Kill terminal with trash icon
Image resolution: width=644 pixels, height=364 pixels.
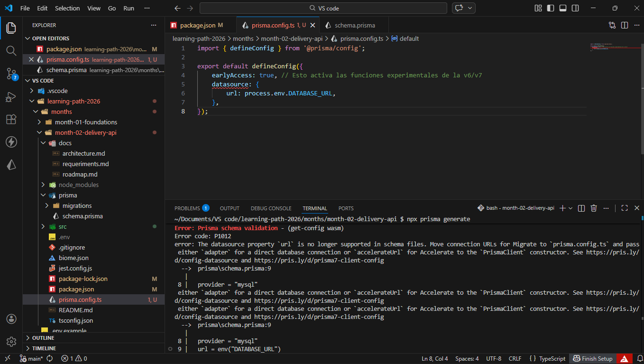click(x=594, y=208)
